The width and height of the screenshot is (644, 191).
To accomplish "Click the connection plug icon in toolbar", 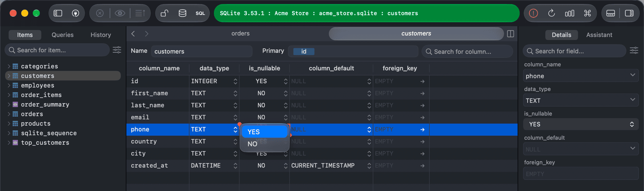I will (75, 13).
